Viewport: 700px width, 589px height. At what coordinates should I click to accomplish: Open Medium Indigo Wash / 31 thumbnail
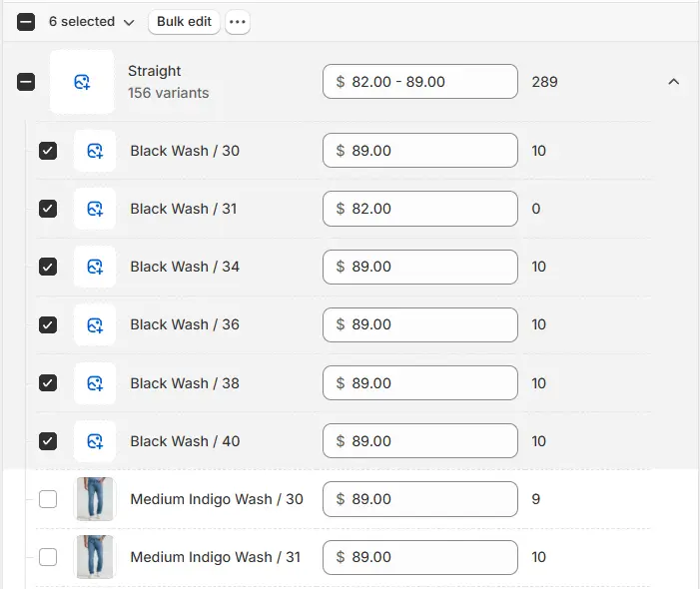95,557
